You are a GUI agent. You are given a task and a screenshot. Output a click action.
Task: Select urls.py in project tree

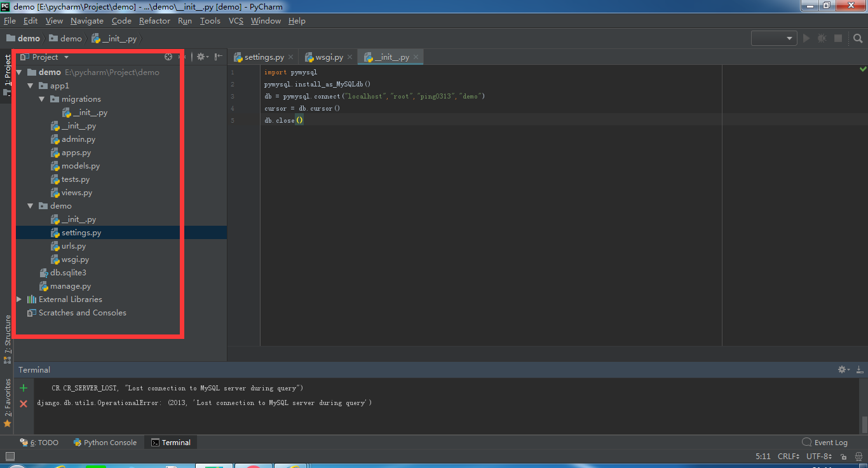pyautogui.click(x=69, y=246)
